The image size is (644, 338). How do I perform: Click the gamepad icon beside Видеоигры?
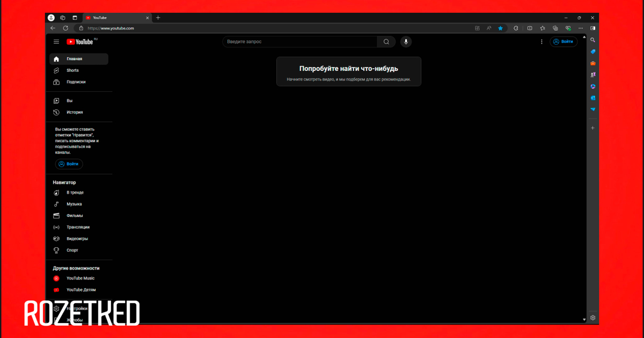pyautogui.click(x=56, y=239)
